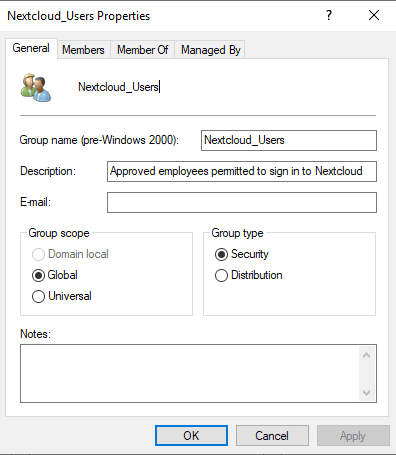Click the help question mark button
Image resolution: width=396 pixels, height=455 pixels.
[x=329, y=15]
